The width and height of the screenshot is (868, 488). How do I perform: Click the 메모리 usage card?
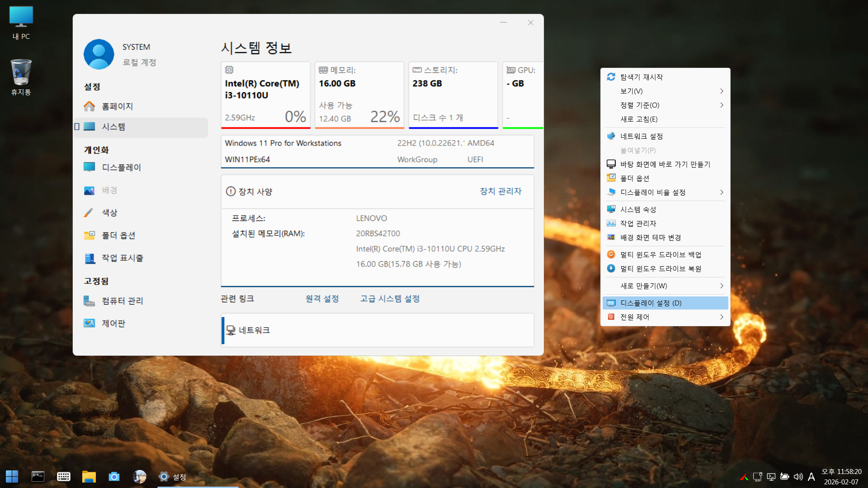[359, 95]
